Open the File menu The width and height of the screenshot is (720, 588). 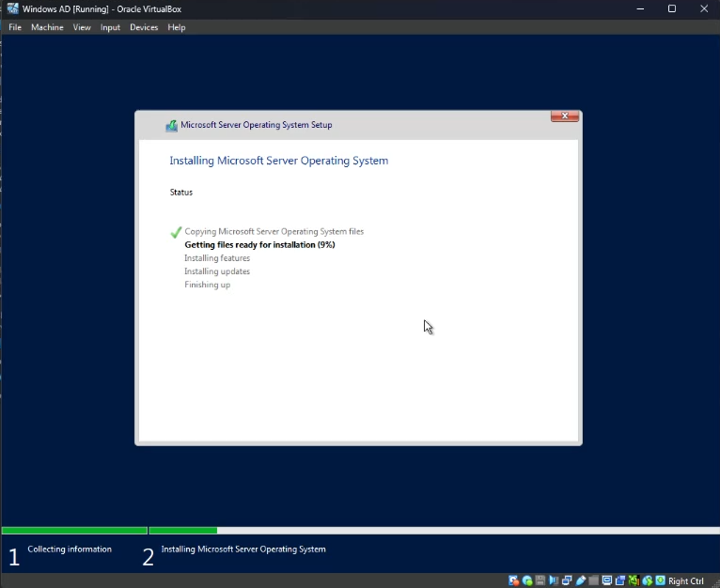(x=15, y=27)
